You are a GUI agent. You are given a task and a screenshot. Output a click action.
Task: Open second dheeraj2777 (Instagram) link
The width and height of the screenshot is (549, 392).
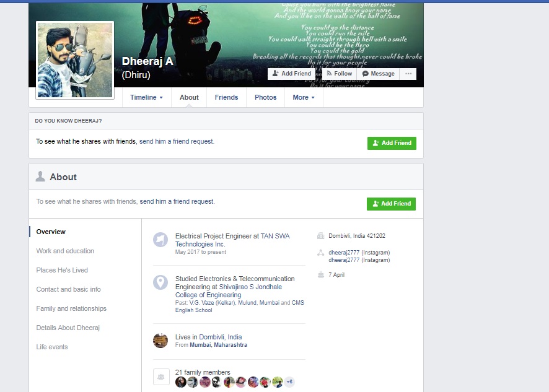pyautogui.click(x=359, y=260)
